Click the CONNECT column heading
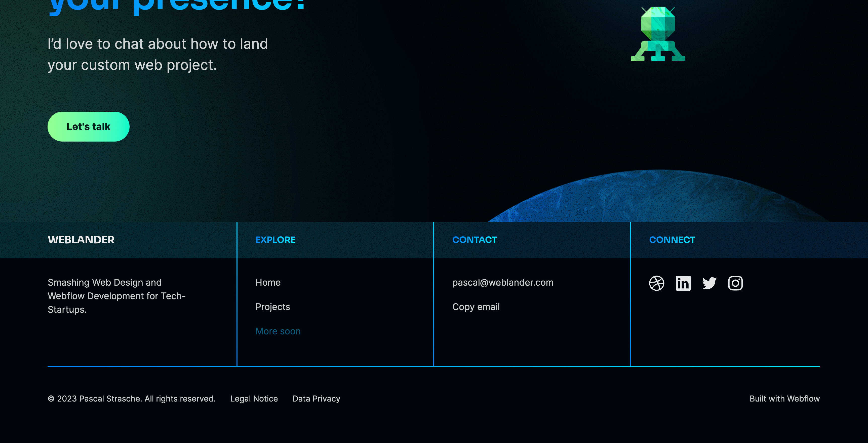 pos(672,240)
